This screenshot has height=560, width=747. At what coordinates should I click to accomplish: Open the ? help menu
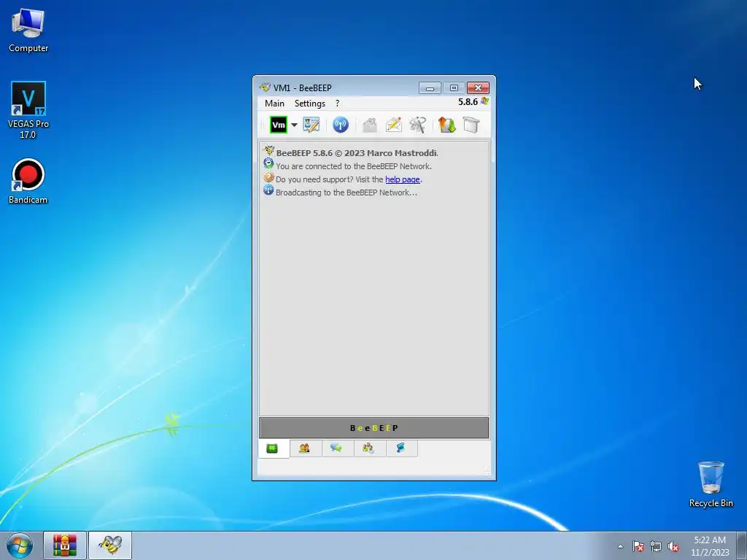[x=337, y=104]
